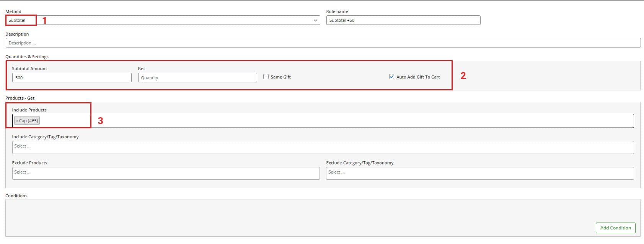
Task: Click the "Subtotal Amount" label
Action: click(x=29, y=69)
